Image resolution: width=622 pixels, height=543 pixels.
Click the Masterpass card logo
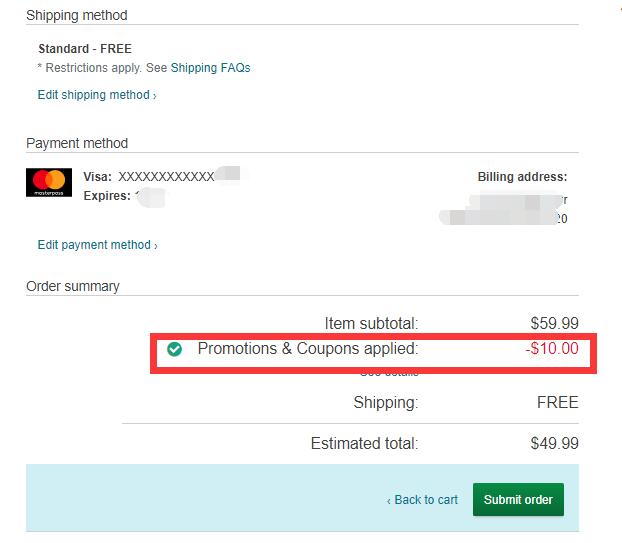[49, 182]
